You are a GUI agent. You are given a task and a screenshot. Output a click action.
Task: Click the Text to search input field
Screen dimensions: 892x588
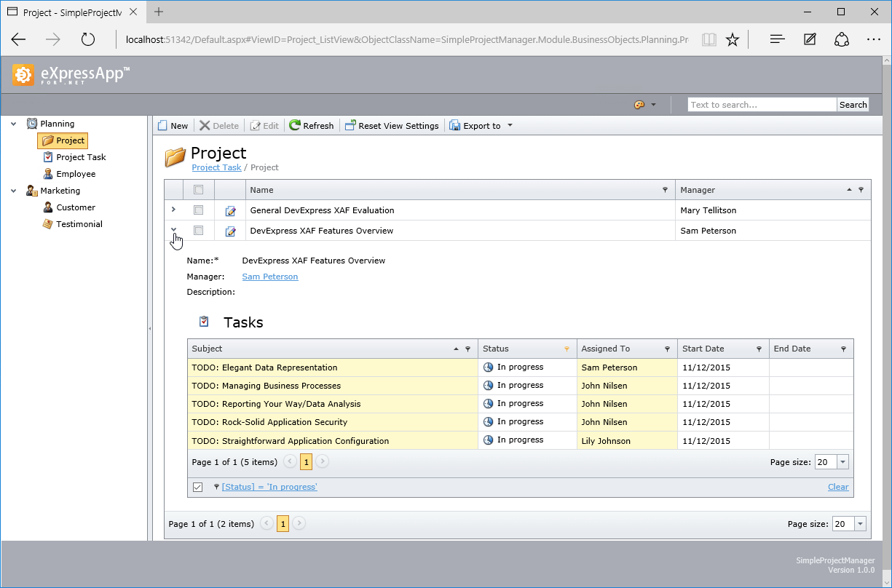pyautogui.click(x=761, y=105)
